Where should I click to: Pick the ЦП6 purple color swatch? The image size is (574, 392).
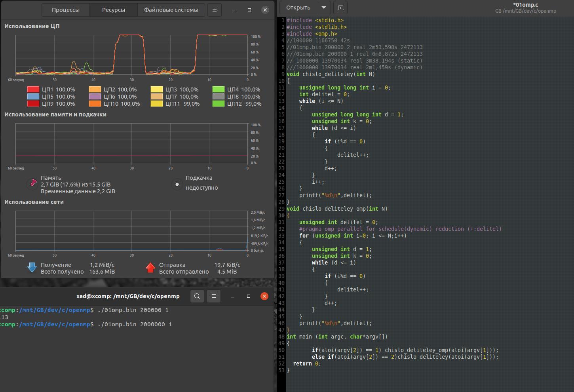(95, 97)
